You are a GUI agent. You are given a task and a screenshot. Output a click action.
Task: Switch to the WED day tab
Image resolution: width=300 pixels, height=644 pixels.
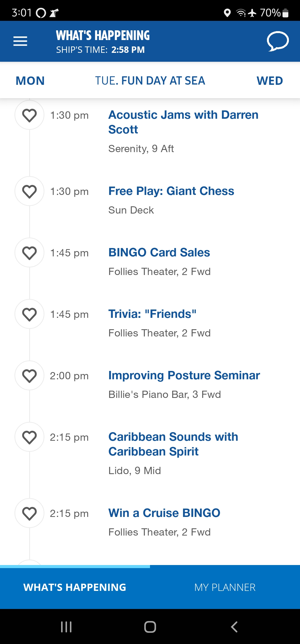click(270, 81)
